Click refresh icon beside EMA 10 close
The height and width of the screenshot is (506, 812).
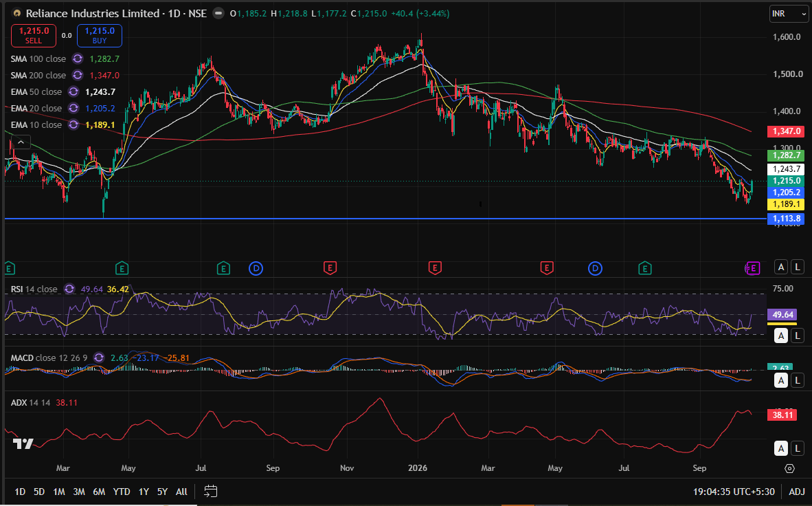click(74, 125)
